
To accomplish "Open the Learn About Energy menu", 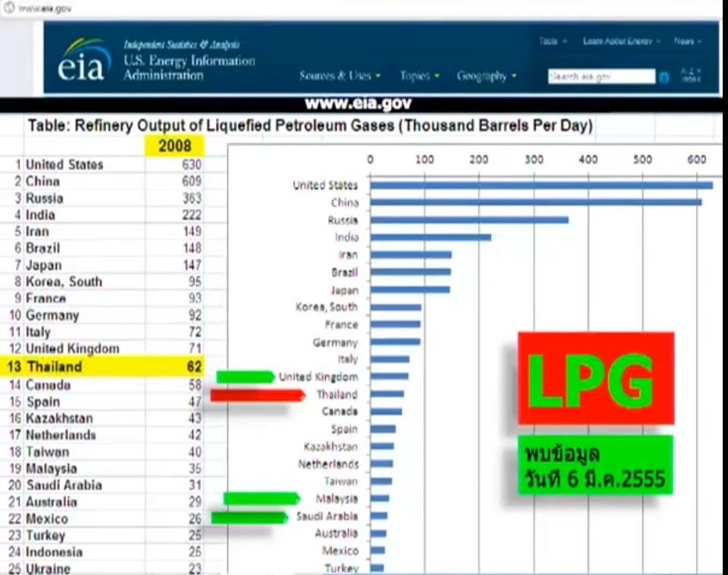I will (x=621, y=42).
